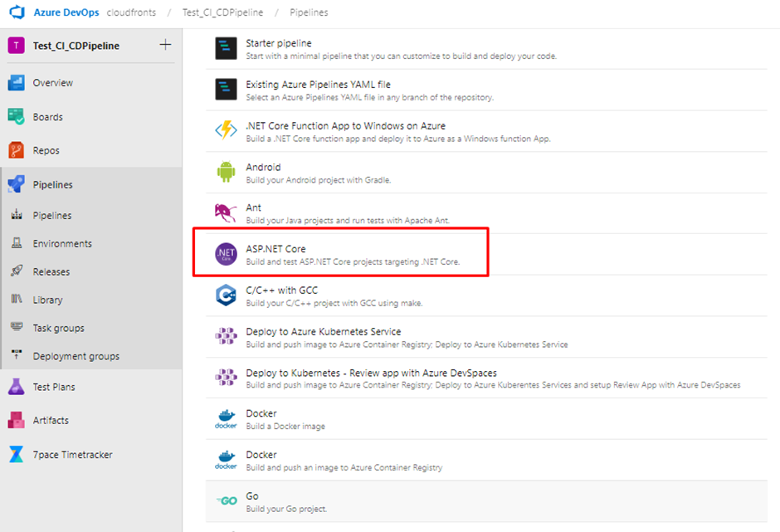This screenshot has width=780, height=532.
Task: Open the Repos icon in sidebar
Action: point(16,150)
